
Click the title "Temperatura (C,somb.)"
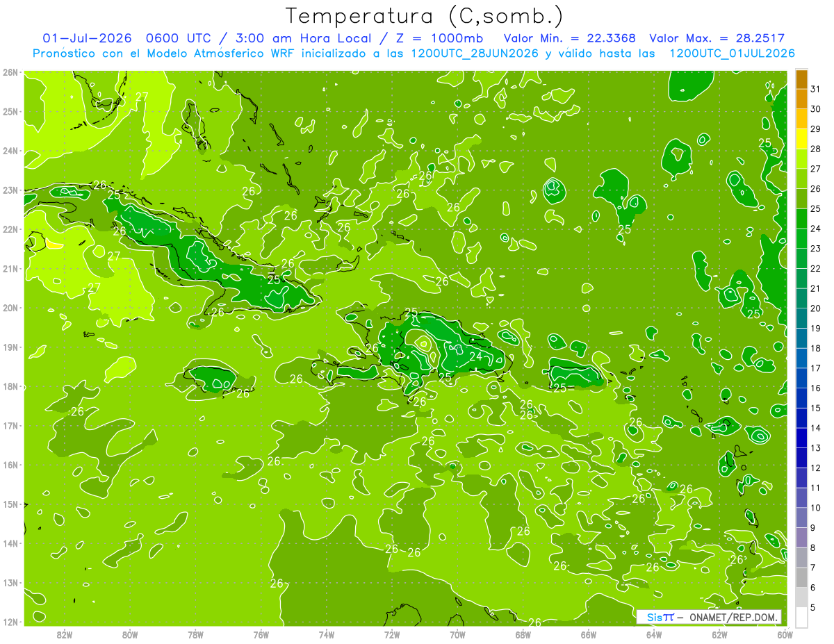425,16
